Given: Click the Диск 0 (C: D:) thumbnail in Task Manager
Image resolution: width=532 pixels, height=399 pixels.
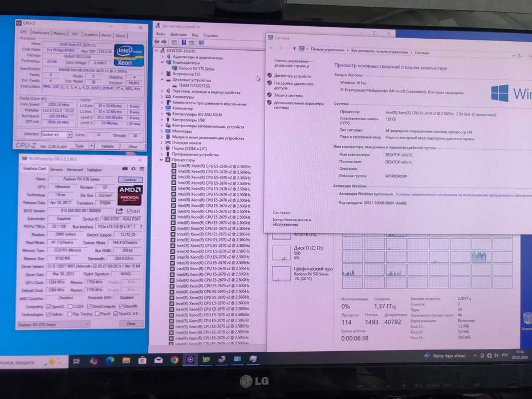Looking at the screenshot, I should coord(282,254).
